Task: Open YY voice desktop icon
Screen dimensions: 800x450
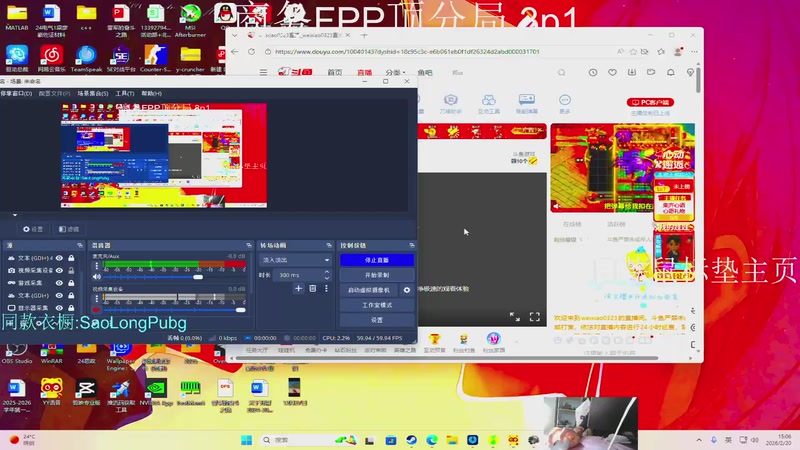Action: click(52, 393)
